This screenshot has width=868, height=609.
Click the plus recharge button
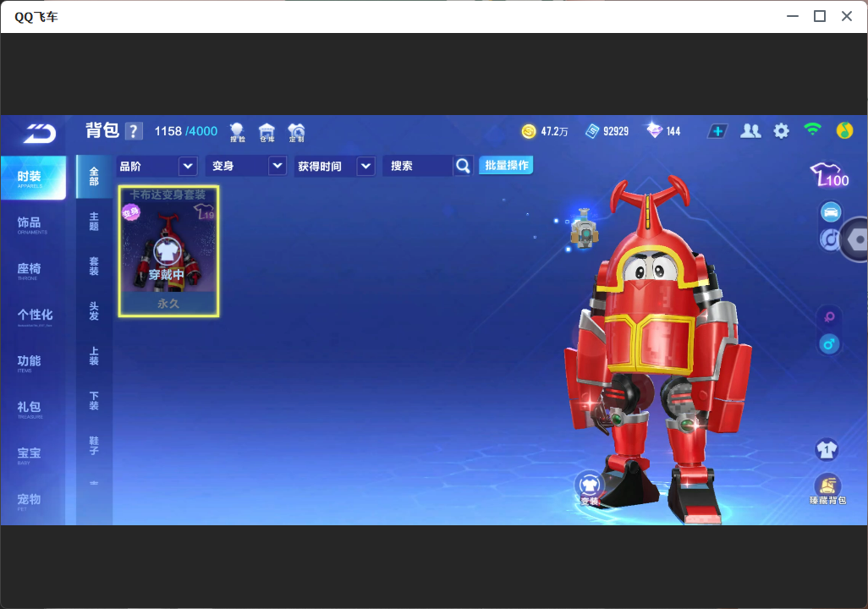point(717,131)
